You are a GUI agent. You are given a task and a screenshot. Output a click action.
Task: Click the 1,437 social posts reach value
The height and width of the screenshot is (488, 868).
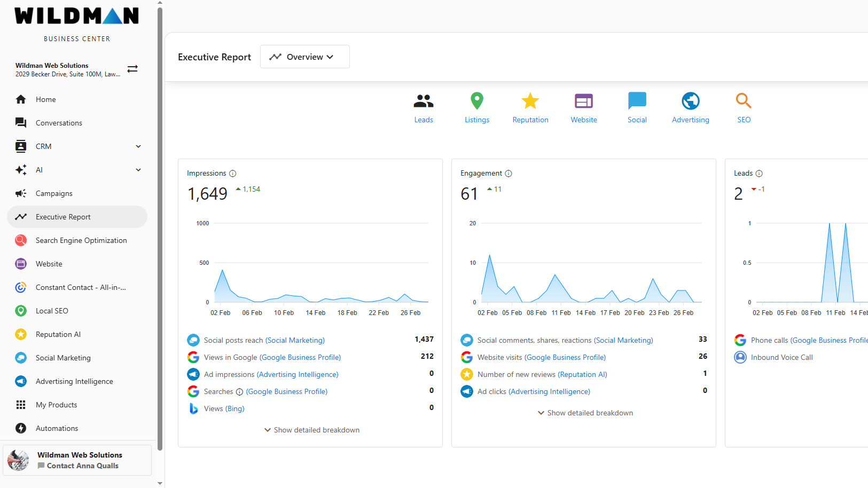coord(424,340)
